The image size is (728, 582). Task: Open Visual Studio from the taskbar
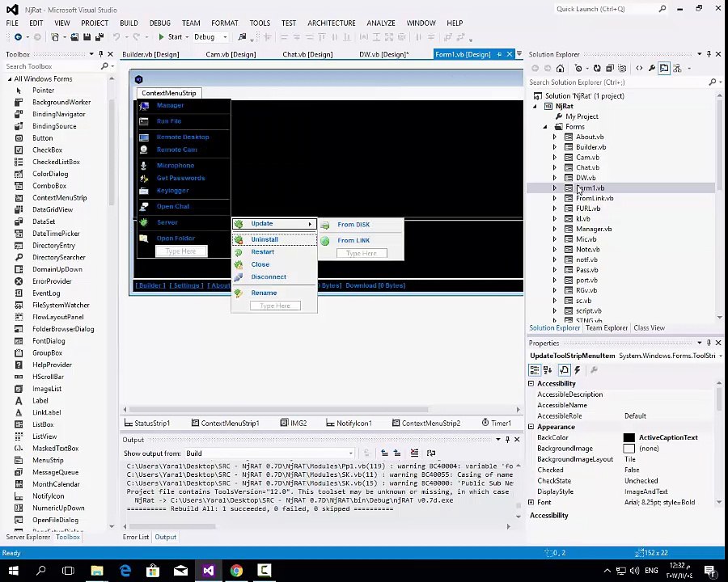[209, 571]
